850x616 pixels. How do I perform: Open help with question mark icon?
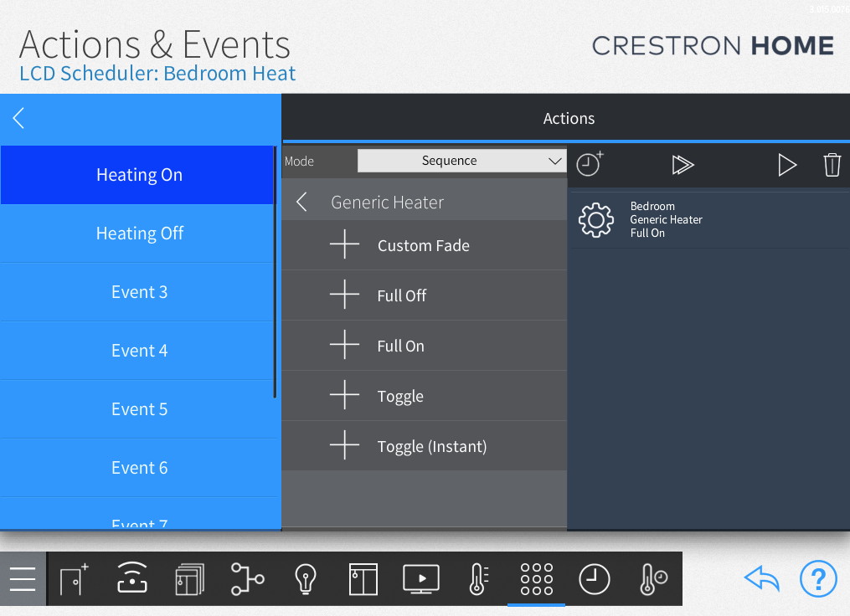[818, 578]
